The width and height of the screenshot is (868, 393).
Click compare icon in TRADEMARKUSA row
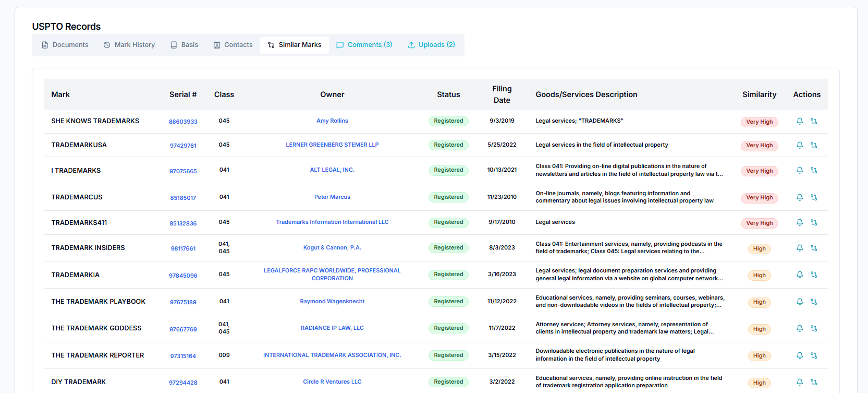[814, 145]
